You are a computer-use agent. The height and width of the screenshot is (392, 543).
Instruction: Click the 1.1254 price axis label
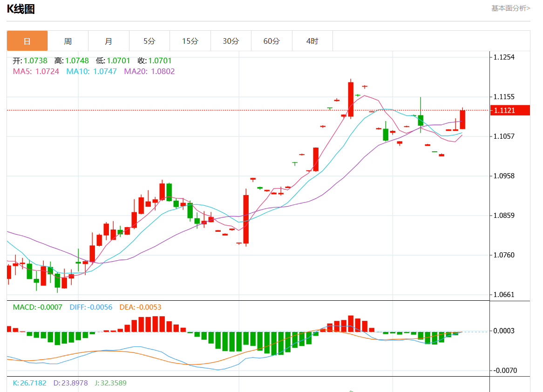click(x=504, y=57)
